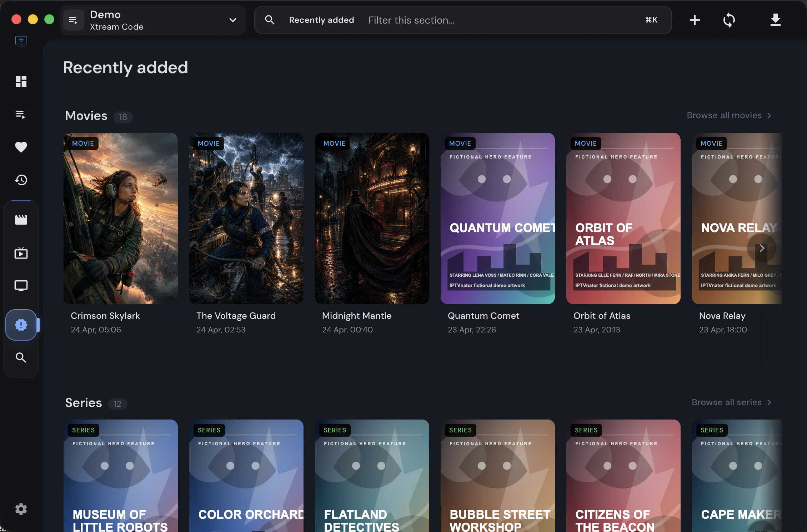Click the date 24 Apr, 00:40
The height and width of the screenshot is (532, 807).
pyautogui.click(x=347, y=330)
